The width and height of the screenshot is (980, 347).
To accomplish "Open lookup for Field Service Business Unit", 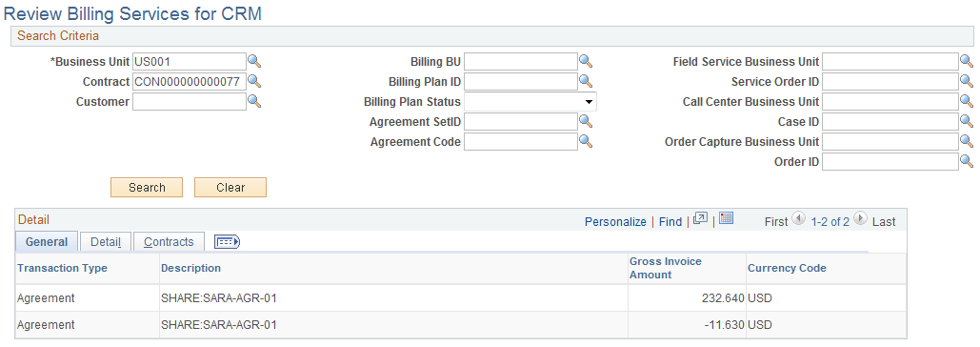I will tap(967, 61).
